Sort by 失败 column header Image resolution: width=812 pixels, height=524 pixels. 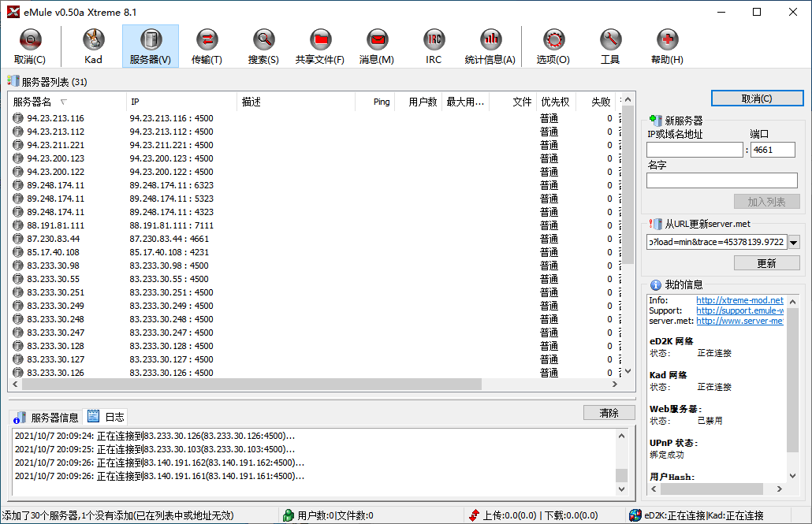tap(594, 102)
